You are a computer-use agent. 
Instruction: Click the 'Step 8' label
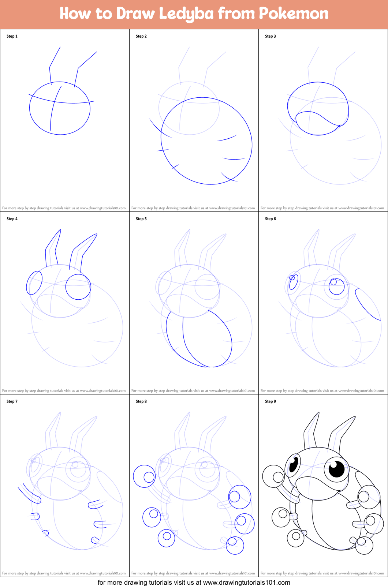pos(141,401)
